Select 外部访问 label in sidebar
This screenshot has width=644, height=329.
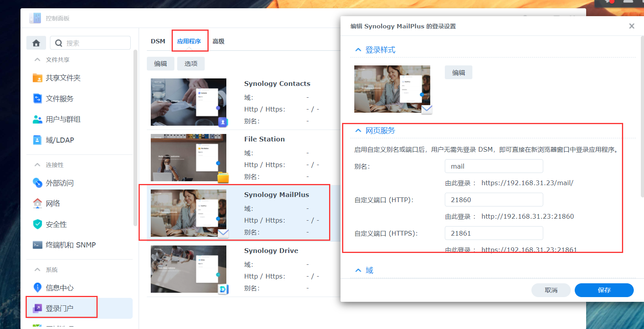click(x=59, y=183)
